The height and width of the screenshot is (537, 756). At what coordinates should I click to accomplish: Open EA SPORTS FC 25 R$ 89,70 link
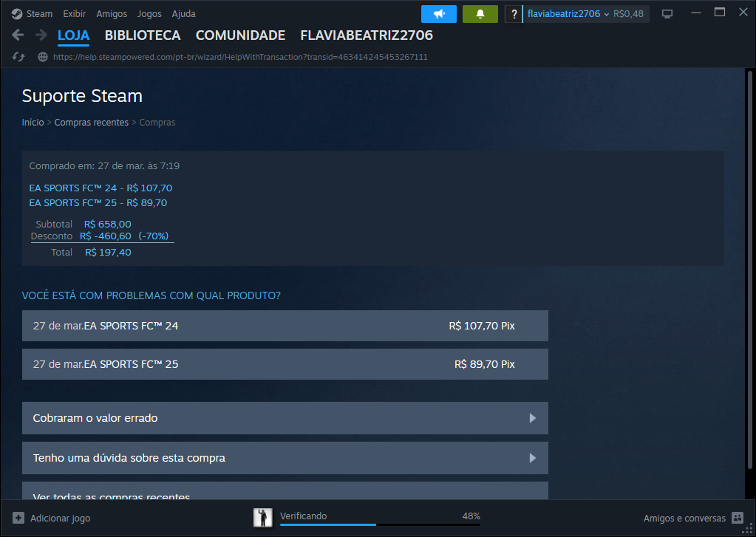[98, 202]
